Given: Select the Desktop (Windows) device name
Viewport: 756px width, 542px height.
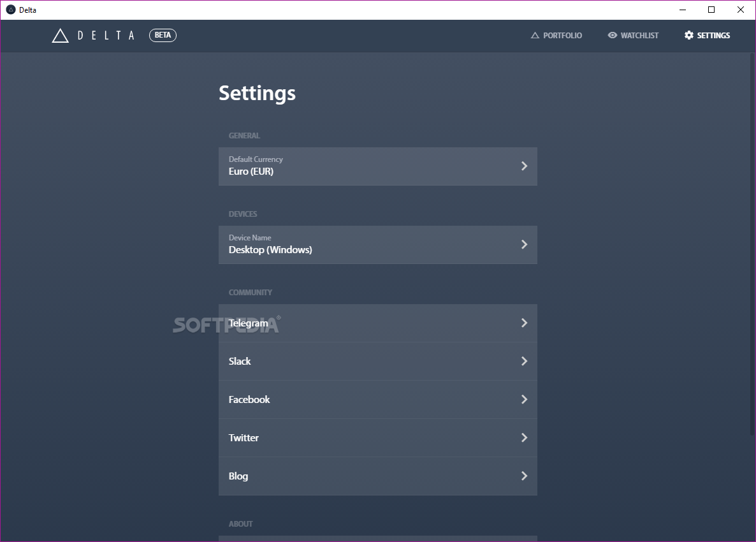Looking at the screenshot, I should tap(270, 250).
